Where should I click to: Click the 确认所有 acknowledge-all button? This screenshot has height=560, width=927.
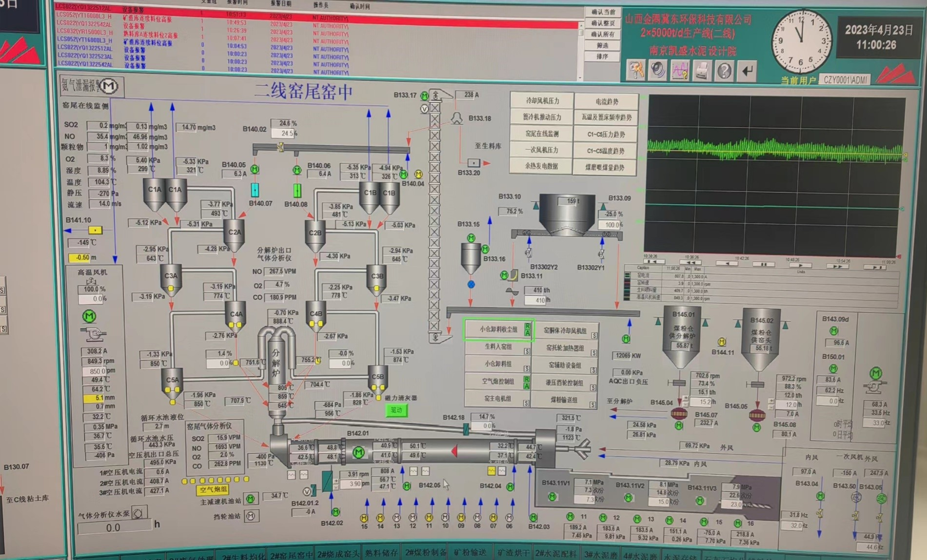(603, 34)
